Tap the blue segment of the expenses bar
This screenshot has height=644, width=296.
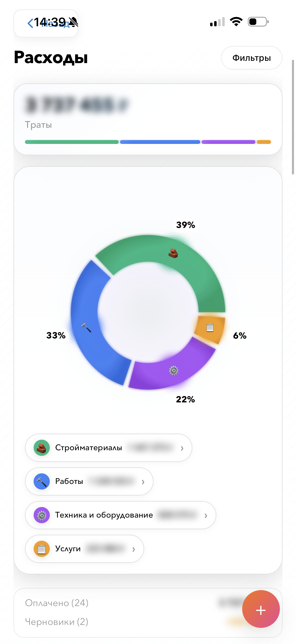pos(160,142)
